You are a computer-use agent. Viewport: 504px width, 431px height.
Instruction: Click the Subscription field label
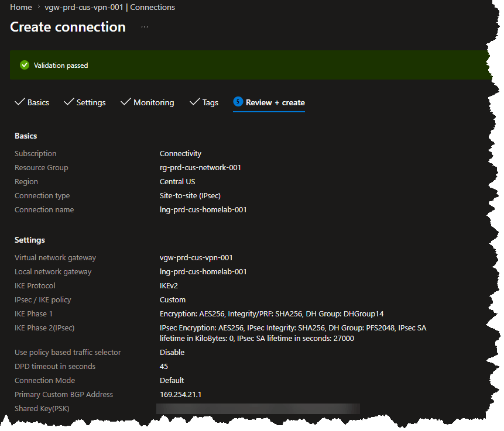[x=35, y=154]
